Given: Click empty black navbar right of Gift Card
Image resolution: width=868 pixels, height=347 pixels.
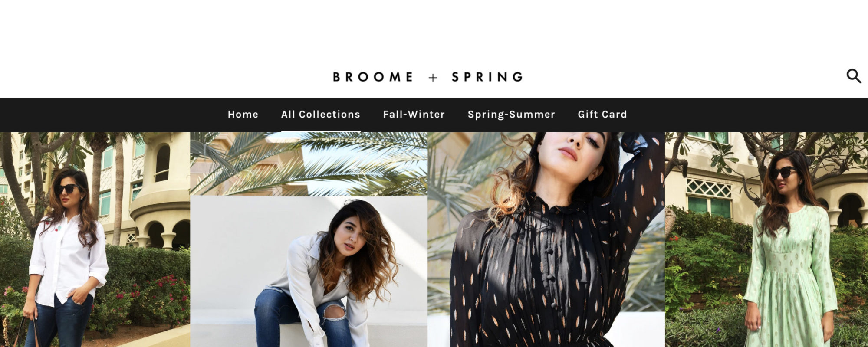Looking at the screenshot, I should 746,115.
